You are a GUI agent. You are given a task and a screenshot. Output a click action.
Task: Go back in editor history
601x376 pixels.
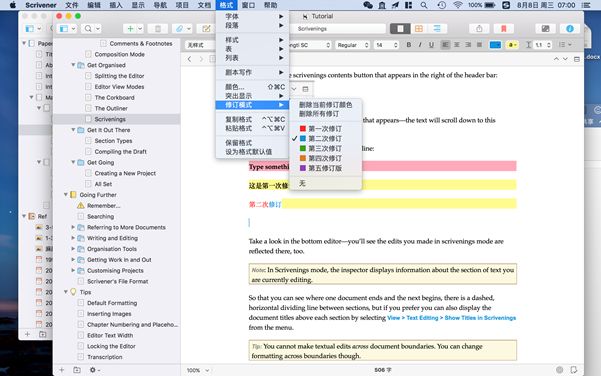(x=189, y=59)
